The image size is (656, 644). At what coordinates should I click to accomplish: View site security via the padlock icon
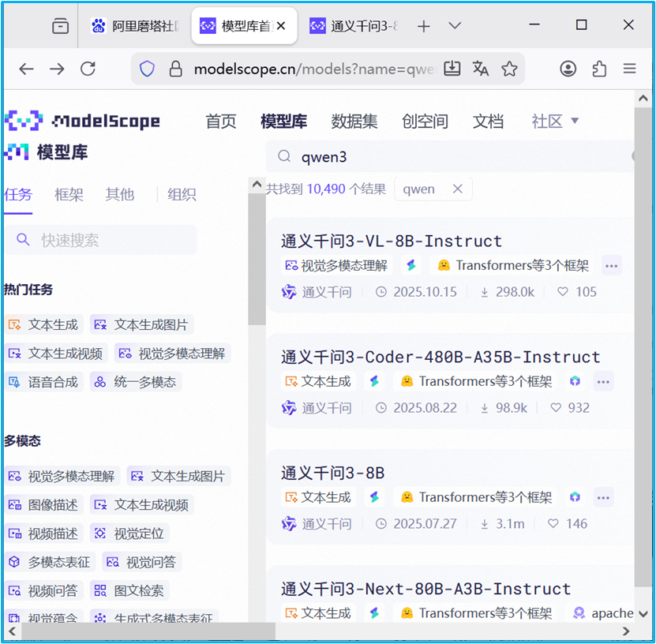point(175,69)
